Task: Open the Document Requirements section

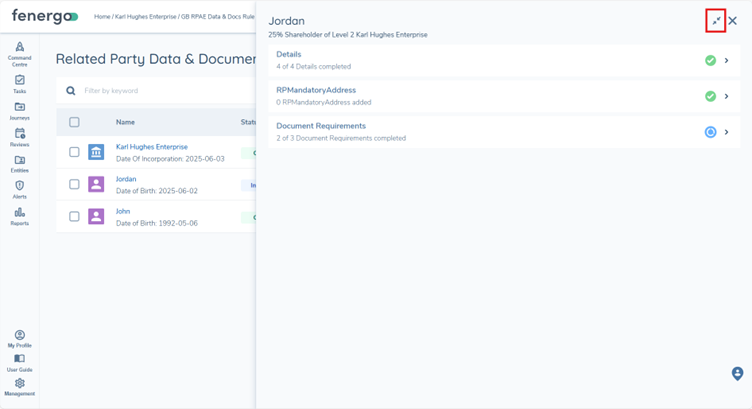Action: click(x=504, y=132)
